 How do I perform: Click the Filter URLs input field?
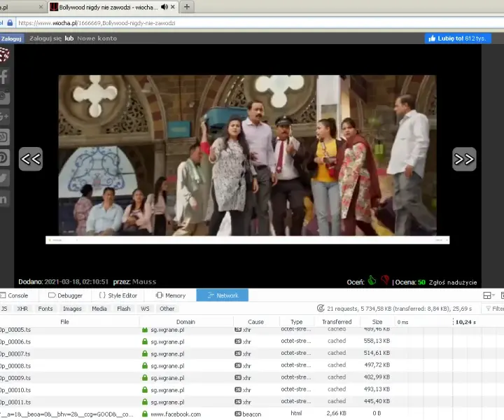pyautogui.click(x=493, y=309)
